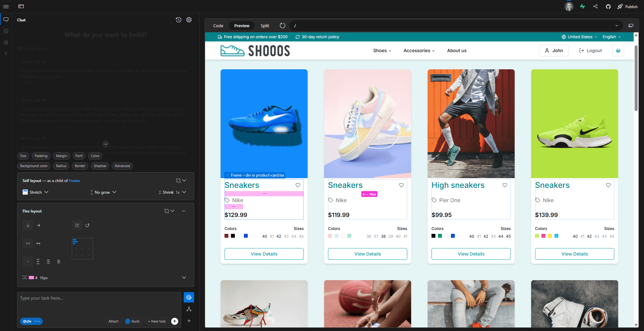This screenshot has width=644, height=331.
Task: Open the Stretch alignment dropdown
Action: 36,192
